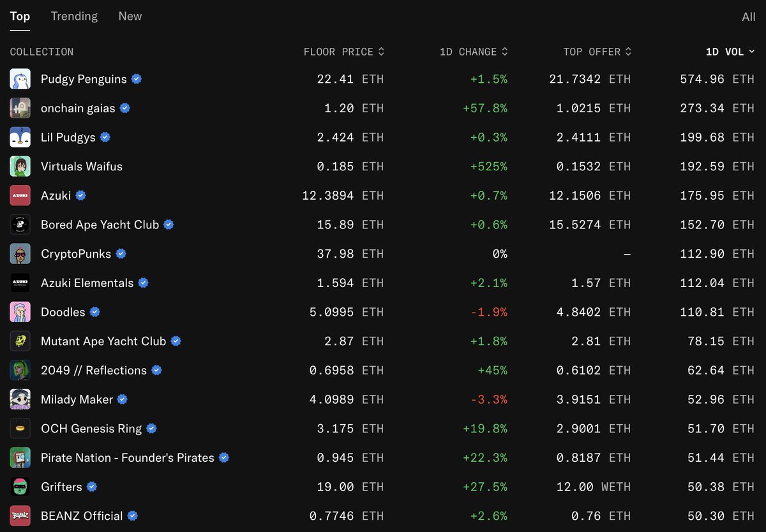Viewport: 766px width, 532px height.
Task: Click the 22.41 ETH floor price
Action: (x=350, y=79)
